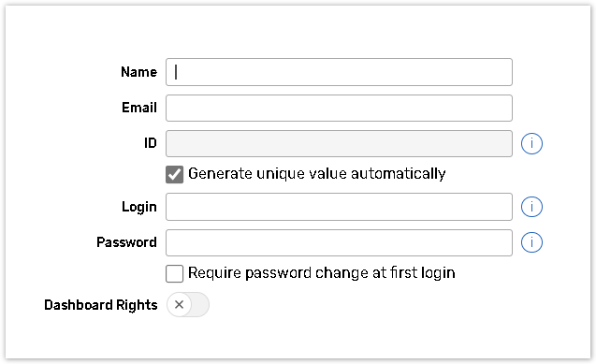Show the Login field info tooltip icon
This screenshot has height=364, width=596.
tap(531, 207)
